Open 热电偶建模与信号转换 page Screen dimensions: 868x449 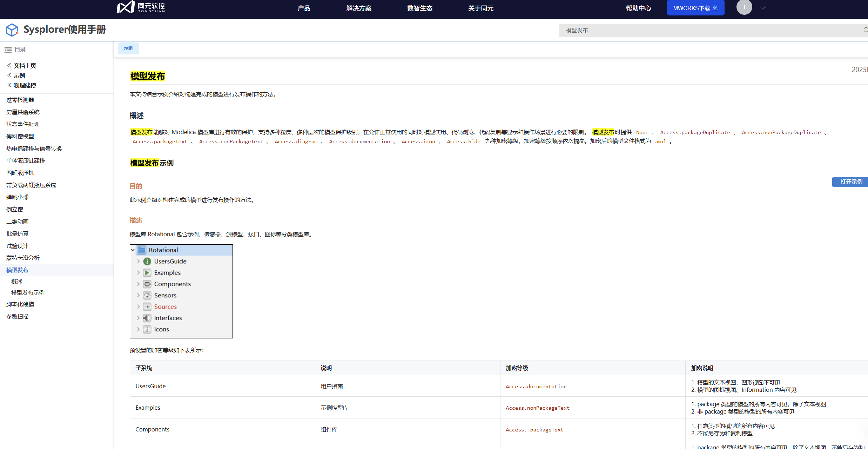click(x=34, y=149)
